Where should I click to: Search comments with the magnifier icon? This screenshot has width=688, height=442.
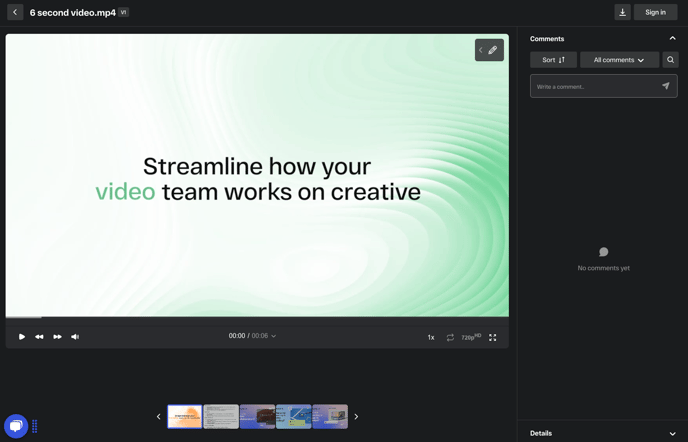pyautogui.click(x=670, y=60)
